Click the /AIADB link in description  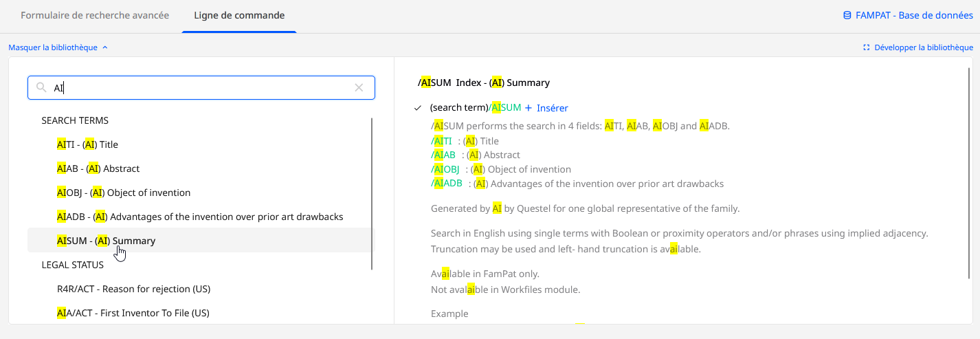pyautogui.click(x=447, y=184)
